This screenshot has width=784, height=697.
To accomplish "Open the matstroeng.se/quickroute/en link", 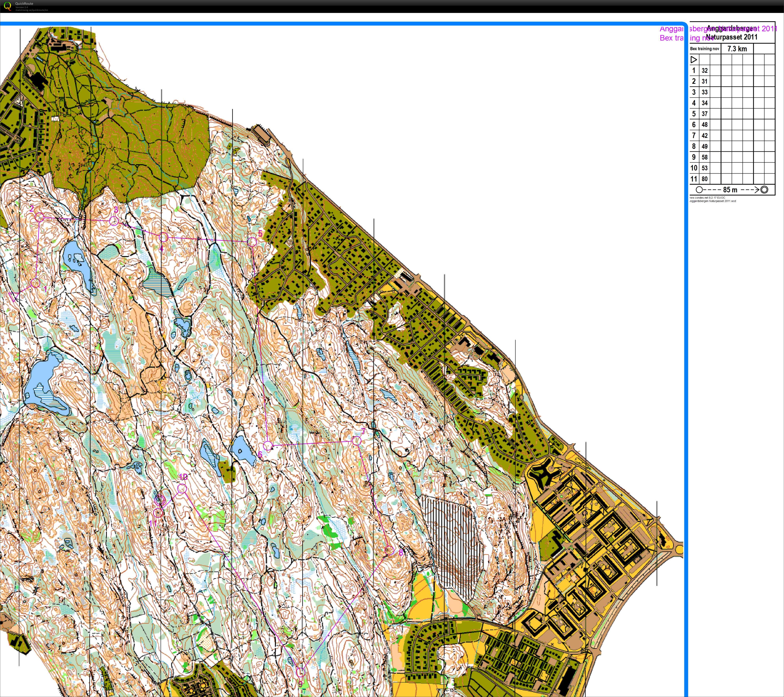I will (x=31, y=10).
